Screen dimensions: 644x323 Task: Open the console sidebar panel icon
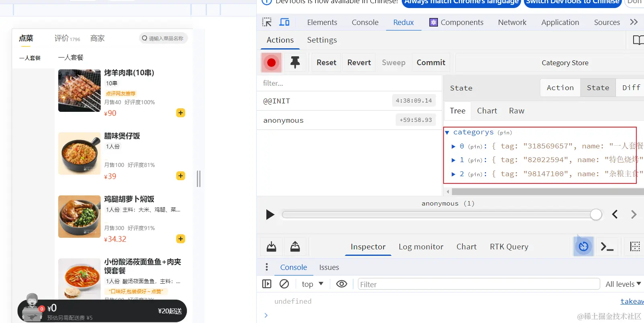click(x=267, y=284)
